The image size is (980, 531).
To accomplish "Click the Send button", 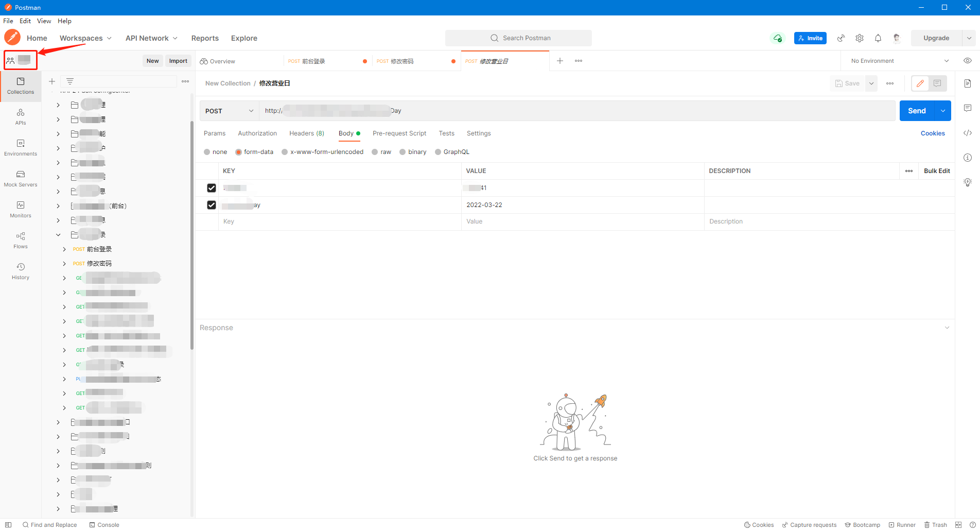I will coord(917,111).
